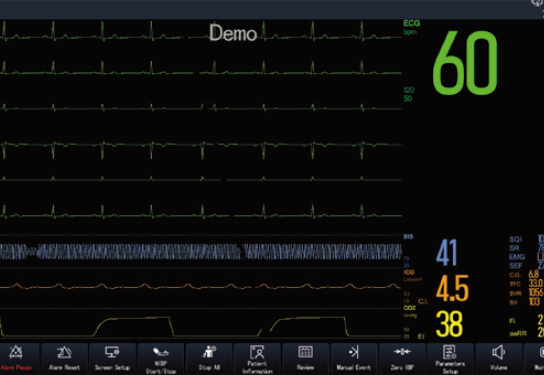Select the HR alarm limits 120/50
The height and width of the screenshot is (375, 544).
pyautogui.click(x=409, y=94)
